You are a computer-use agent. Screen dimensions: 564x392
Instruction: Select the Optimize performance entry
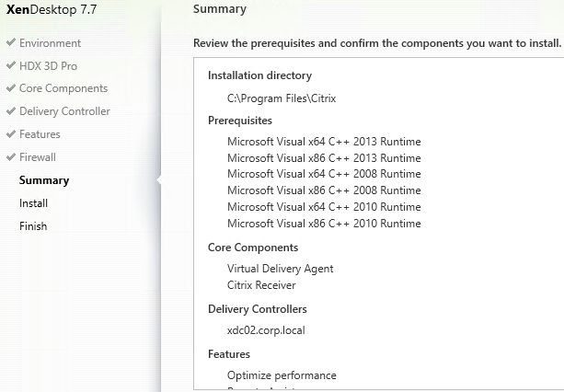(x=282, y=375)
